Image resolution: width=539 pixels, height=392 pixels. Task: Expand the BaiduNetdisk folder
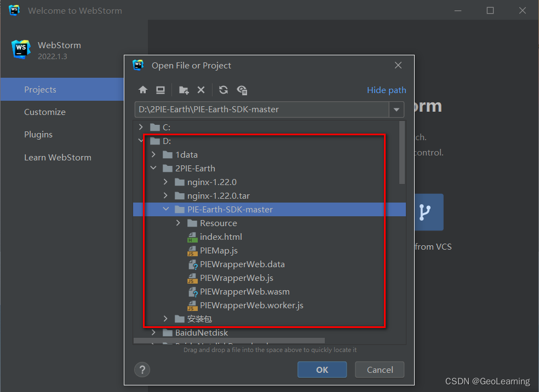(x=153, y=332)
